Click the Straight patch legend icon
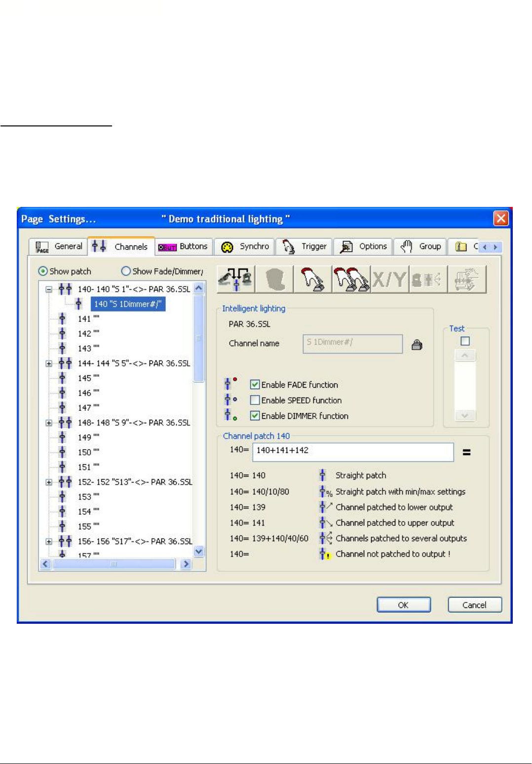 tap(323, 475)
